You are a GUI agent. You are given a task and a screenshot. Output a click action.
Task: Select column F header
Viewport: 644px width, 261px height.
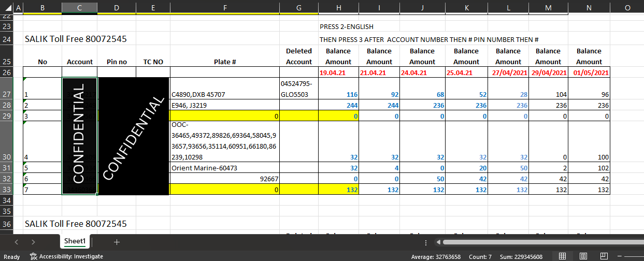[224, 8]
